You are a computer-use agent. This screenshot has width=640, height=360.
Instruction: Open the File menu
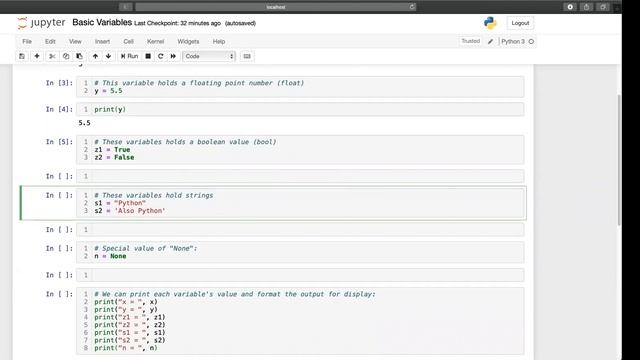(x=27, y=42)
